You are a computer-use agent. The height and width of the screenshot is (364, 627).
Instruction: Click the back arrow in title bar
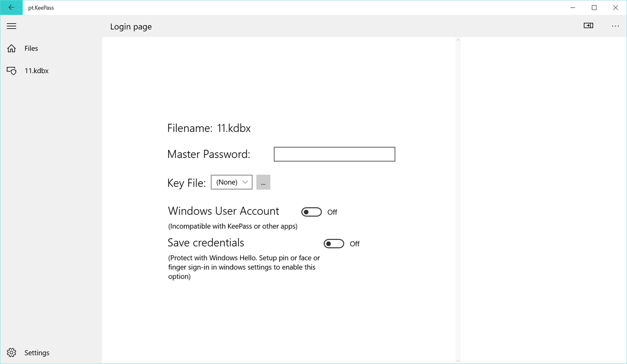(11, 8)
